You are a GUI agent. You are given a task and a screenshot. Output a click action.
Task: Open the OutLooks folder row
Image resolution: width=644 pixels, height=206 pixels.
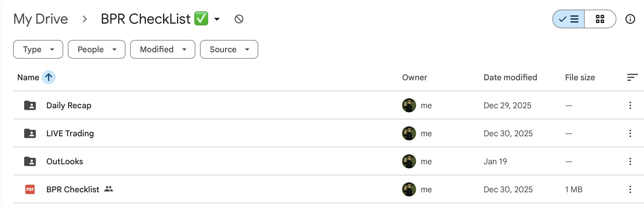[x=65, y=161]
